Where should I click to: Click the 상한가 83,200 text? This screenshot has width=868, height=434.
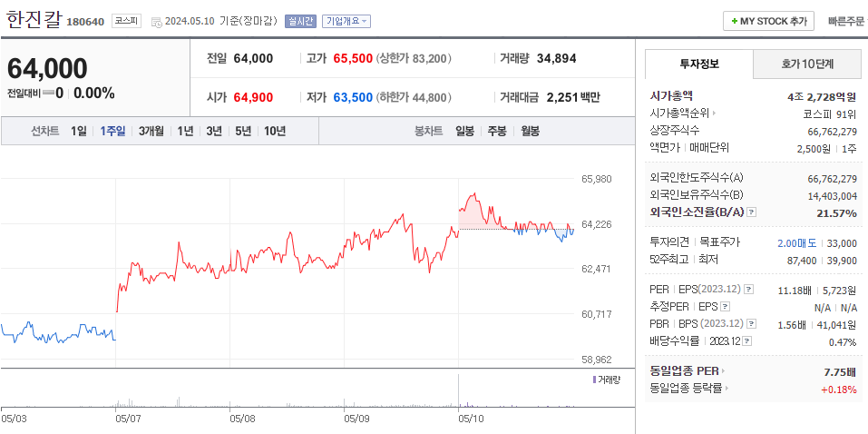coord(414,58)
